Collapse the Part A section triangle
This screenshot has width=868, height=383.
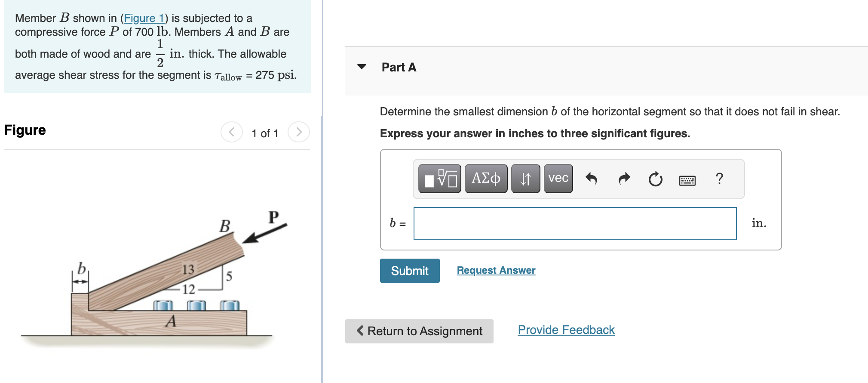click(x=362, y=67)
